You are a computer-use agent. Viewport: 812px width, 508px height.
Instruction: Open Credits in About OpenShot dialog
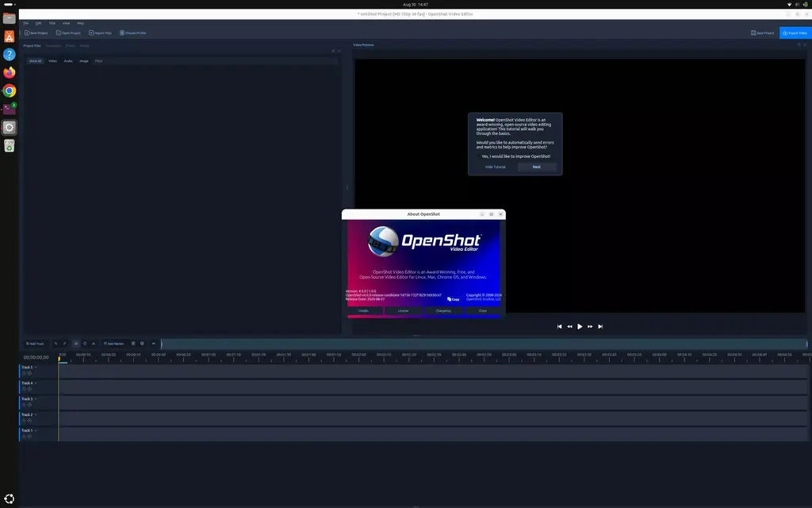tap(363, 310)
